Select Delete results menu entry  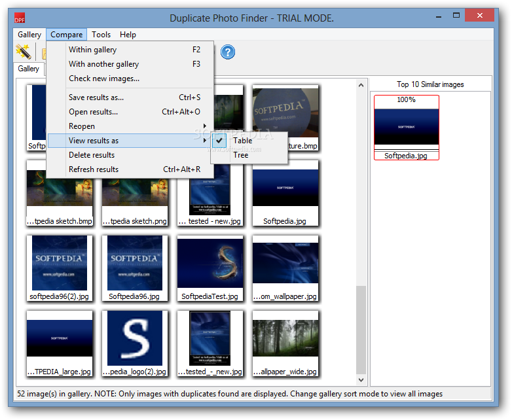pos(130,155)
